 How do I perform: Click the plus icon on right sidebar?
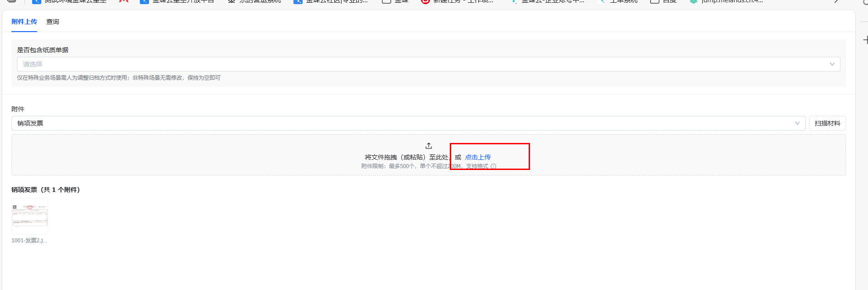coord(865,40)
